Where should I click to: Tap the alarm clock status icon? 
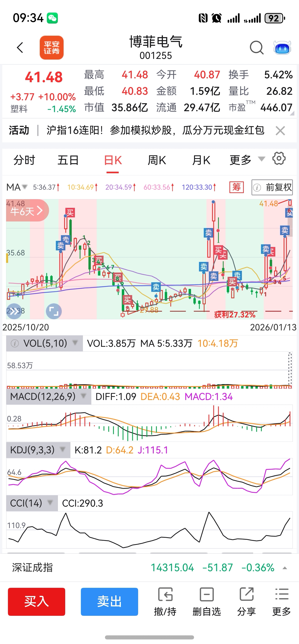pyautogui.click(x=217, y=18)
